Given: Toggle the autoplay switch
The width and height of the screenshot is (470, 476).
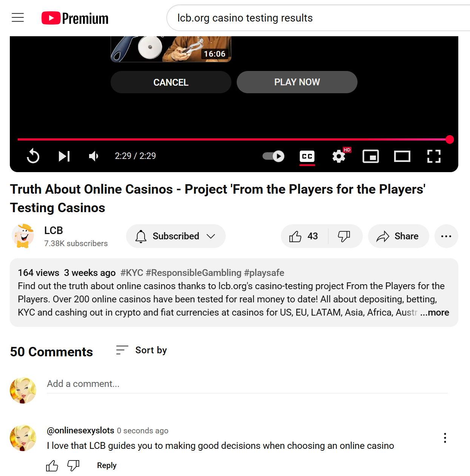Looking at the screenshot, I should coord(274,156).
